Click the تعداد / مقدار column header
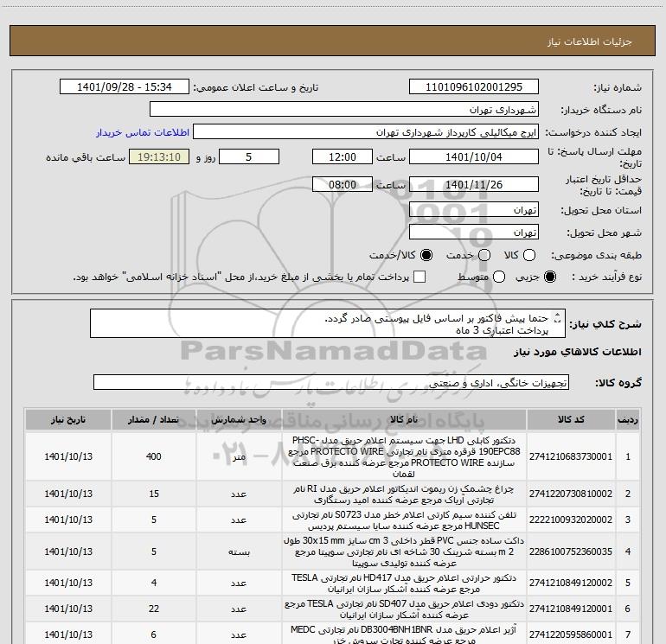666x644 pixels. click(153, 420)
